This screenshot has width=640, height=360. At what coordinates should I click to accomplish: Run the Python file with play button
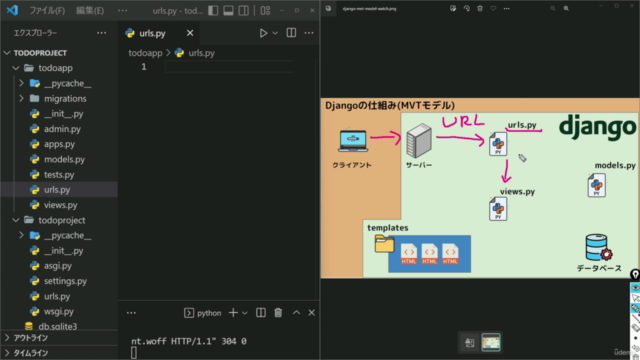coord(263,33)
